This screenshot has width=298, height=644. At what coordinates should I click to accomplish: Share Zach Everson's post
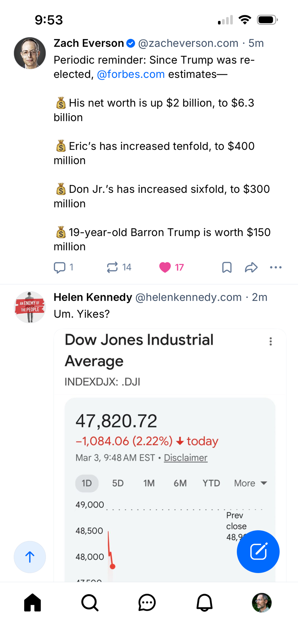(x=251, y=267)
